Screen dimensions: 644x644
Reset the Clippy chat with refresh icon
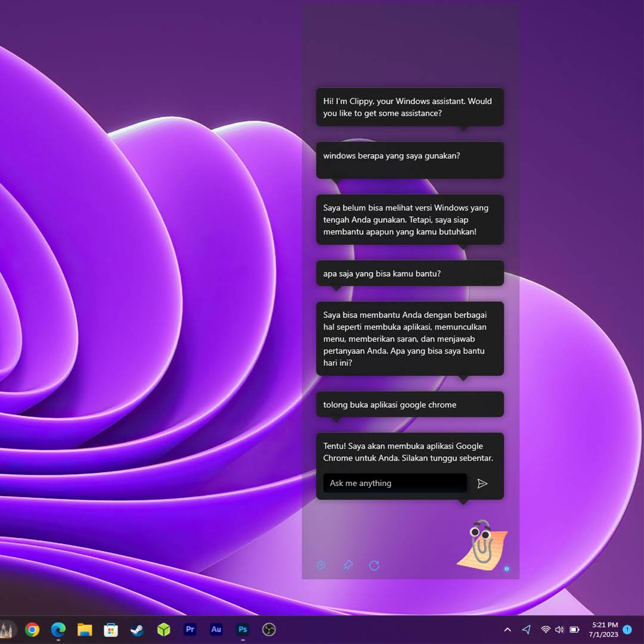[374, 565]
